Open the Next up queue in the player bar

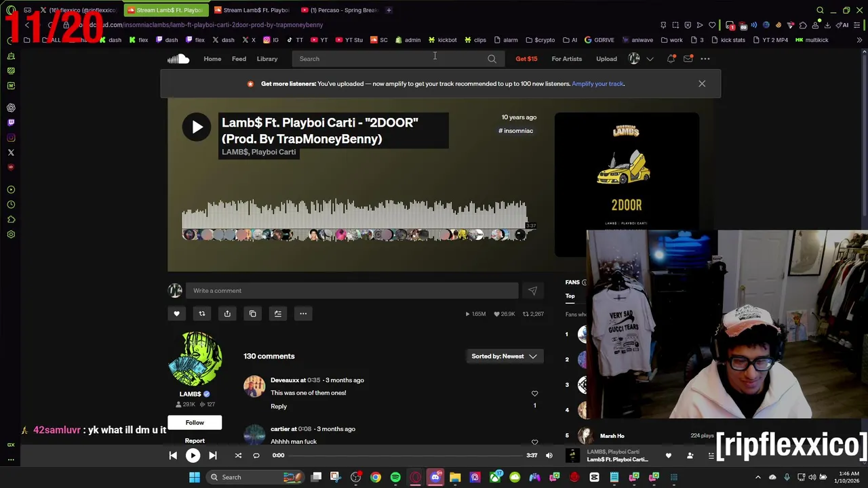[x=711, y=456]
